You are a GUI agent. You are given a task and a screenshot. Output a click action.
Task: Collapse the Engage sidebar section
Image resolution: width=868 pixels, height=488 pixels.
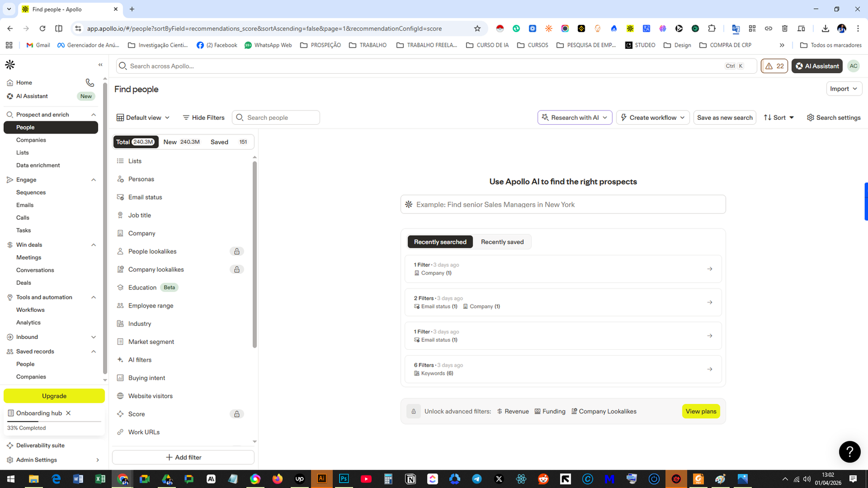pos(93,180)
